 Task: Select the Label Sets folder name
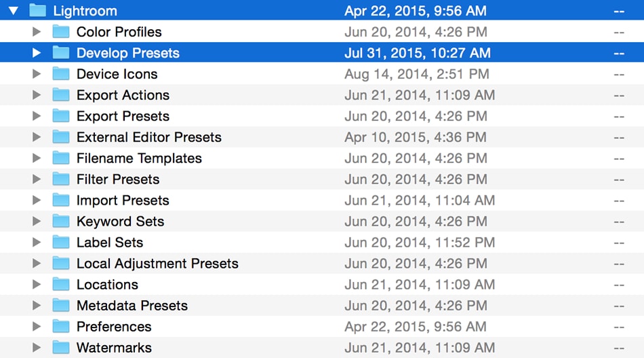point(110,243)
